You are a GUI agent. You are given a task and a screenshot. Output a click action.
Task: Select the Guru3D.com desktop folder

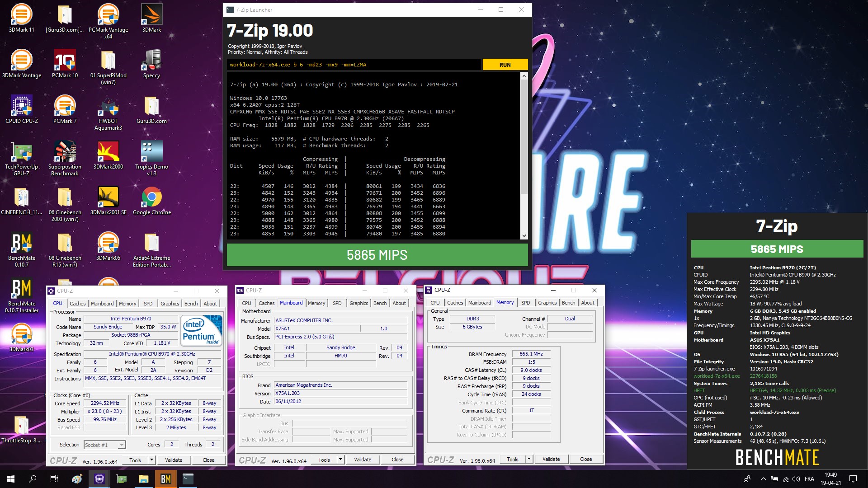point(151,109)
